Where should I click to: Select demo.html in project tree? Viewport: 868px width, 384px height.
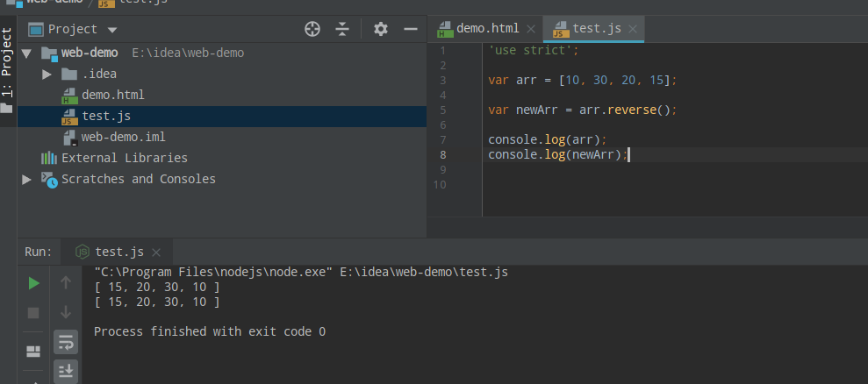pos(113,96)
